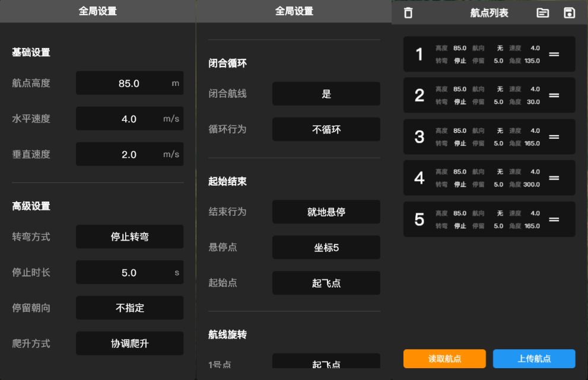Click the blue 上传航点 button
The height and width of the screenshot is (380, 588).
pyautogui.click(x=534, y=359)
